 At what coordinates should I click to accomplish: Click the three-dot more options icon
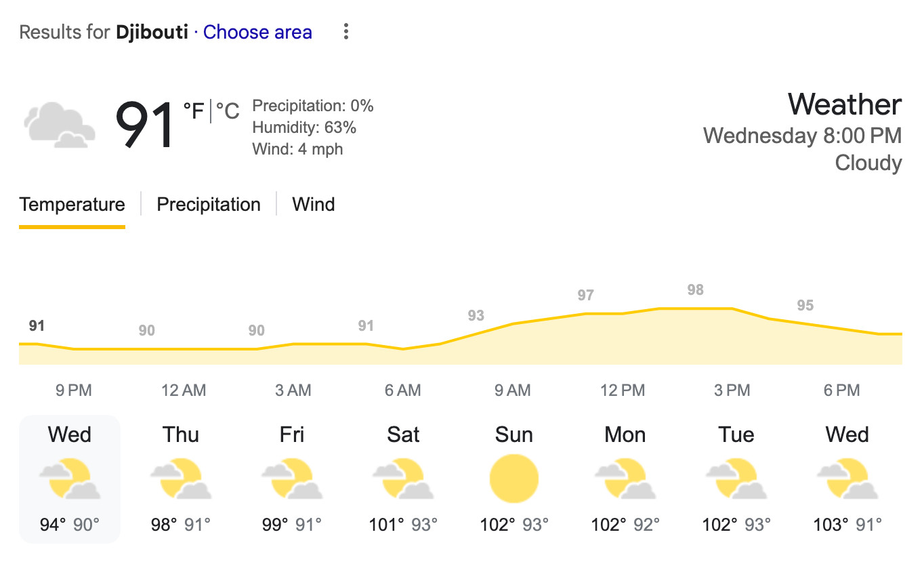point(346,32)
